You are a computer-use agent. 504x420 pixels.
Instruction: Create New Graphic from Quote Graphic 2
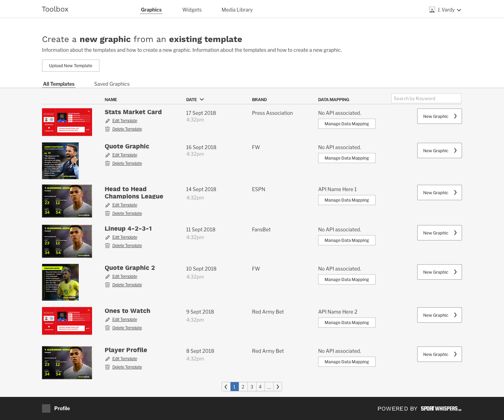coord(440,272)
